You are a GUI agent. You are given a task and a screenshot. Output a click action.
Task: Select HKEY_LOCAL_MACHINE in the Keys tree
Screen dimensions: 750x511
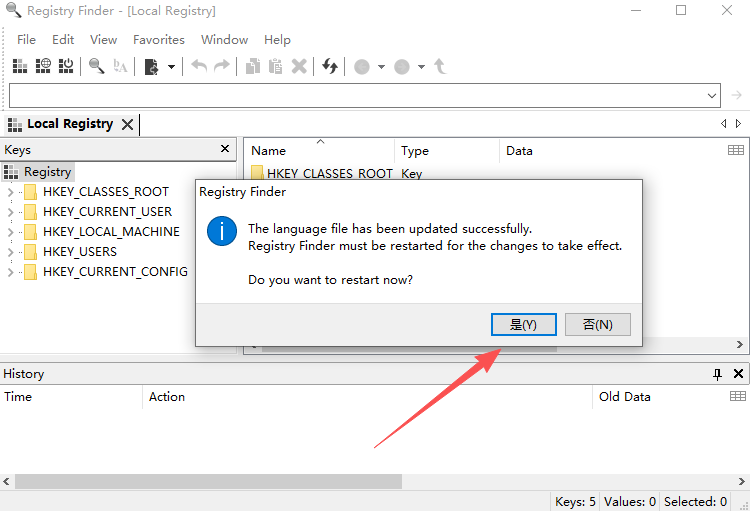[x=111, y=232]
